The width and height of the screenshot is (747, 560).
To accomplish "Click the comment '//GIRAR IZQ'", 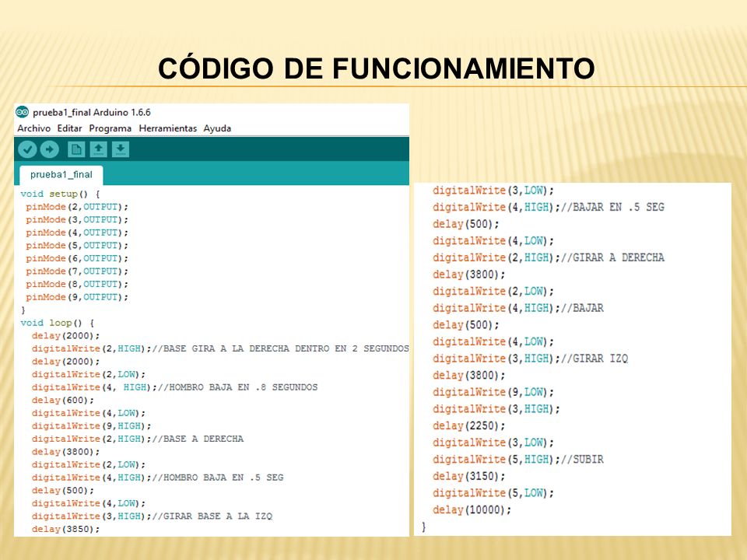I will [594, 359].
